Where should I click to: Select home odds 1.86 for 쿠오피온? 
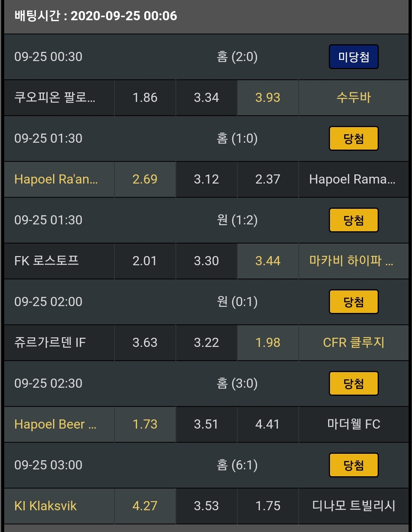tap(145, 98)
